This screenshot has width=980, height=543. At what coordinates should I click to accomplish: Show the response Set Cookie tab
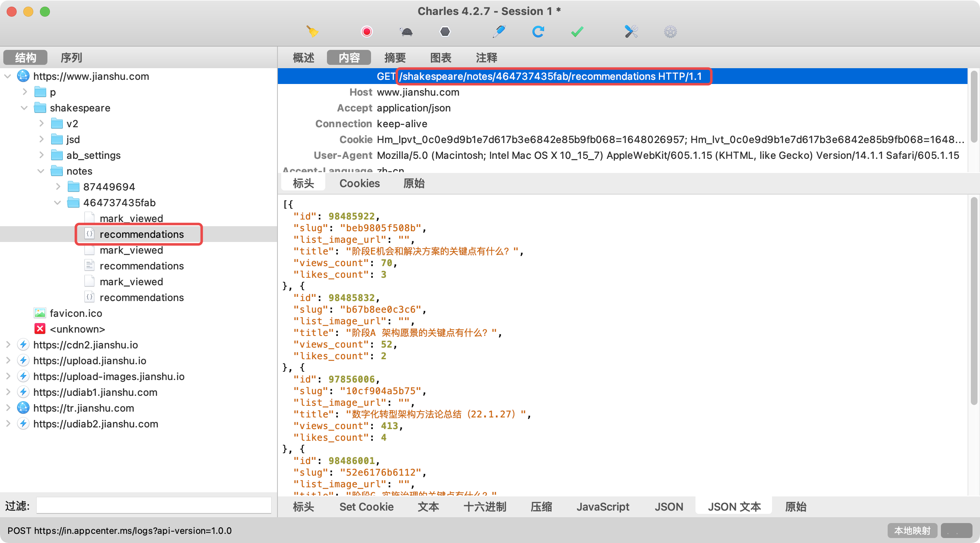[x=366, y=507]
